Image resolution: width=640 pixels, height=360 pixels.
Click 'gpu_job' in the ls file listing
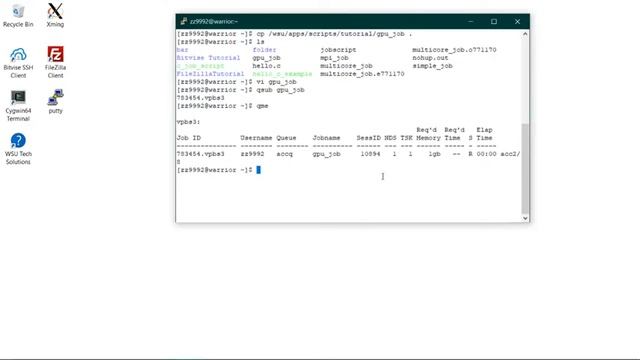click(266, 58)
